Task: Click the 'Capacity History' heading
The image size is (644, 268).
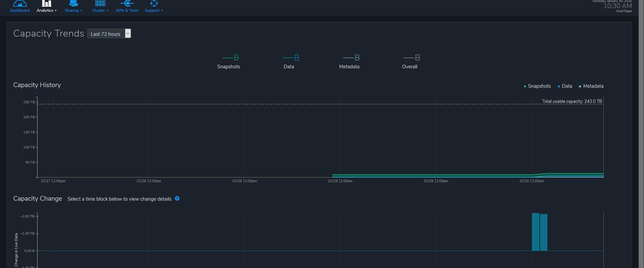Action: (x=37, y=85)
